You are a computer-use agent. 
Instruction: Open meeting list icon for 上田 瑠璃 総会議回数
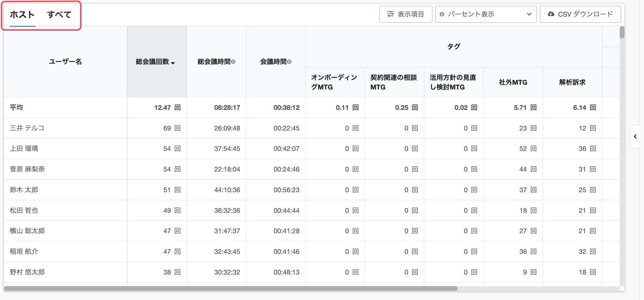click(x=177, y=148)
